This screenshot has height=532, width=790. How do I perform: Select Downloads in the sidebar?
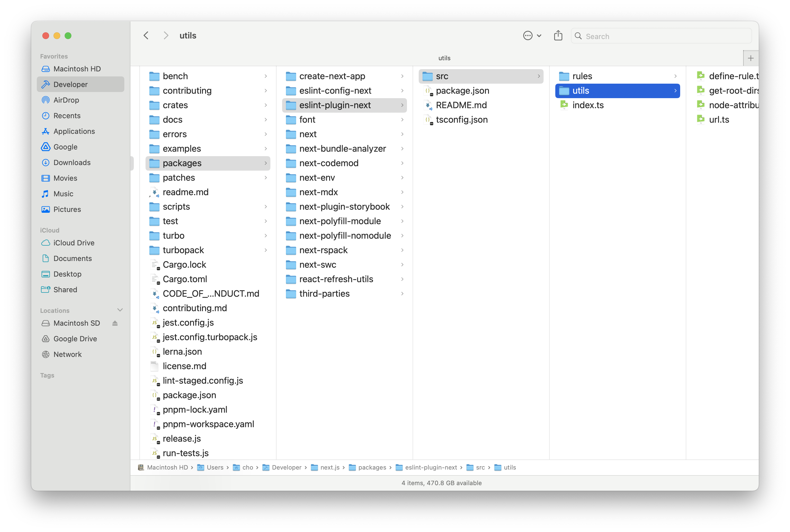point(72,163)
